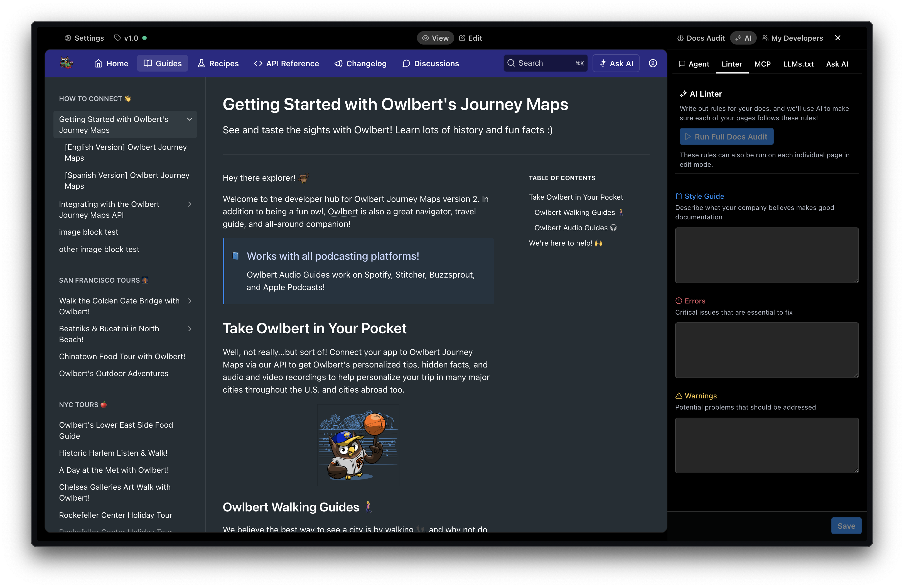
Task: Click the Settings gear icon
Action: coord(68,38)
